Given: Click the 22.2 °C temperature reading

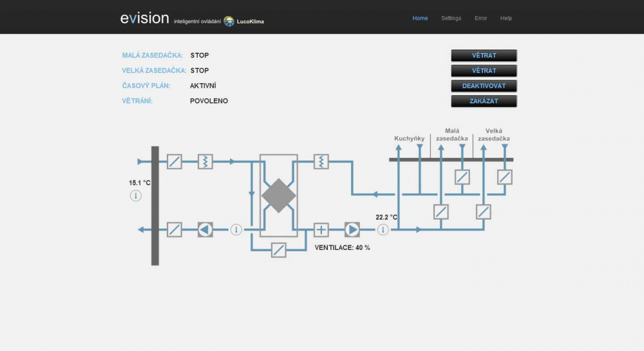Looking at the screenshot, I should coord(386,217).
